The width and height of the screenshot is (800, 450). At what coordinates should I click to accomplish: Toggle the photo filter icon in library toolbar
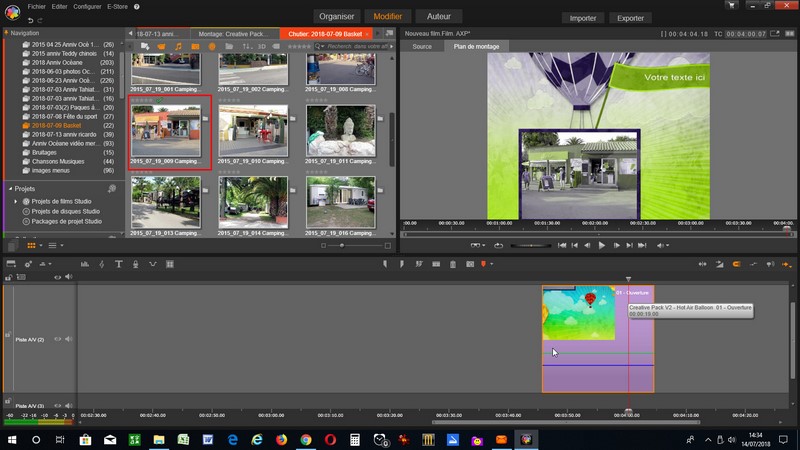coord(195,46)
